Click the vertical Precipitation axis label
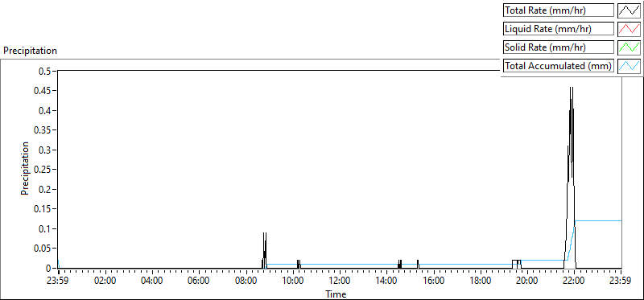 point(25,168)
